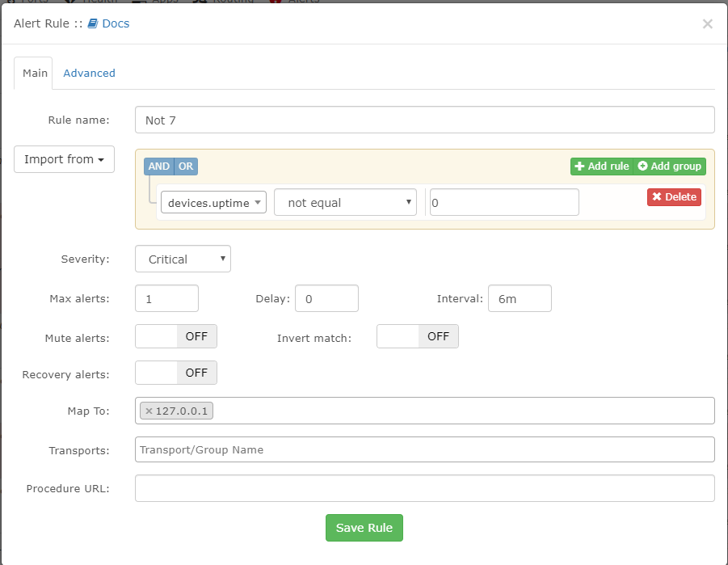Open the Docs book icon link

pyautogui.click(x=93, y=23)
